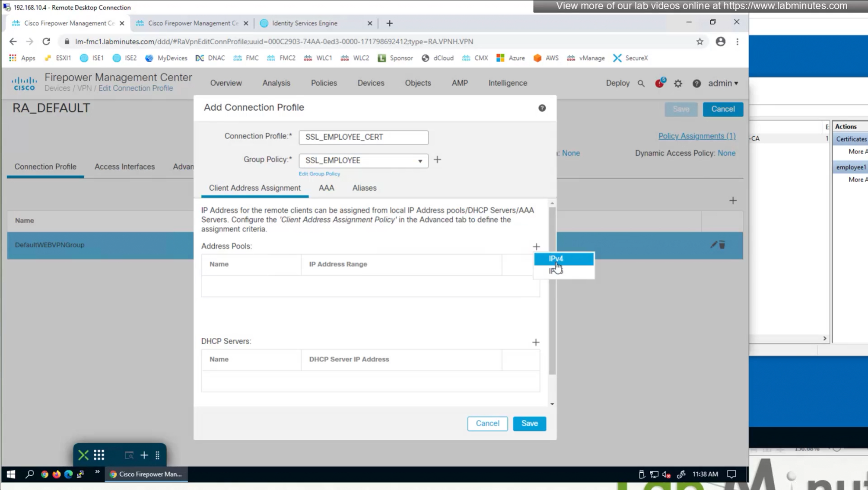
Task: Expand the Group Policy dropdown
Action: pyautogui.click(x=420, y=161)
